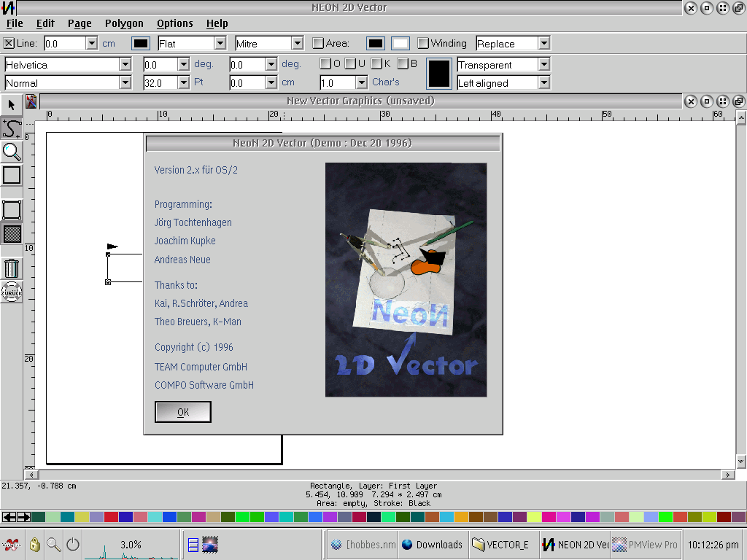Click the taskbar magnifier search icon

[53, 544]
